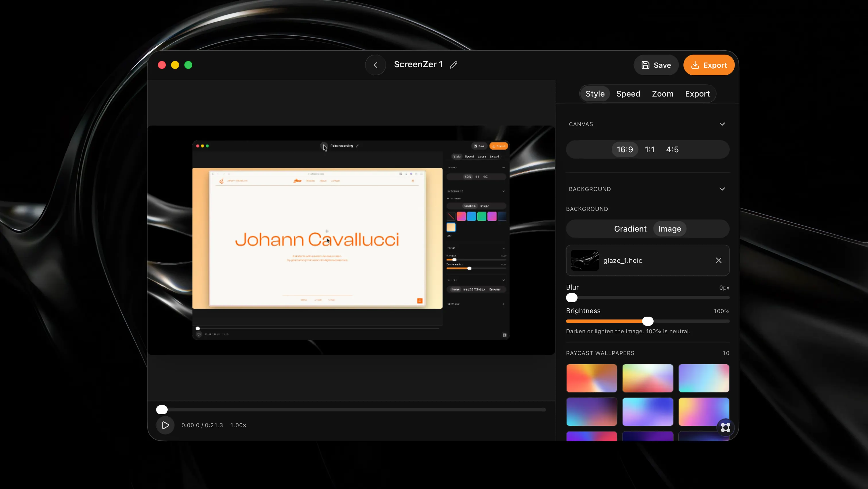This screenshot has width=868, height=489.
Task: Click the ScreenZer 1 project title
Action: pyautogui.click(x=418, y=64)
